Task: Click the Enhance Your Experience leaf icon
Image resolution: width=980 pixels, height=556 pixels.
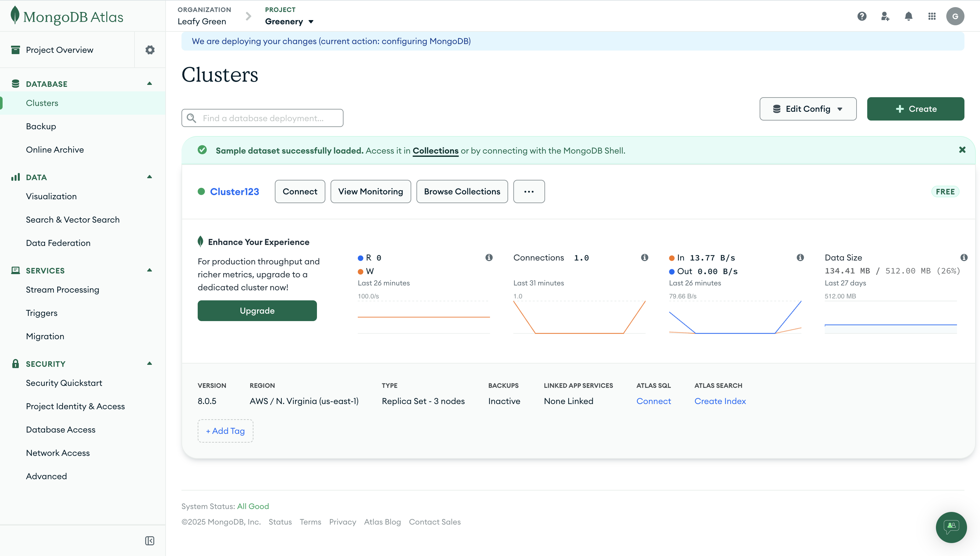Action: click(201, 241)
